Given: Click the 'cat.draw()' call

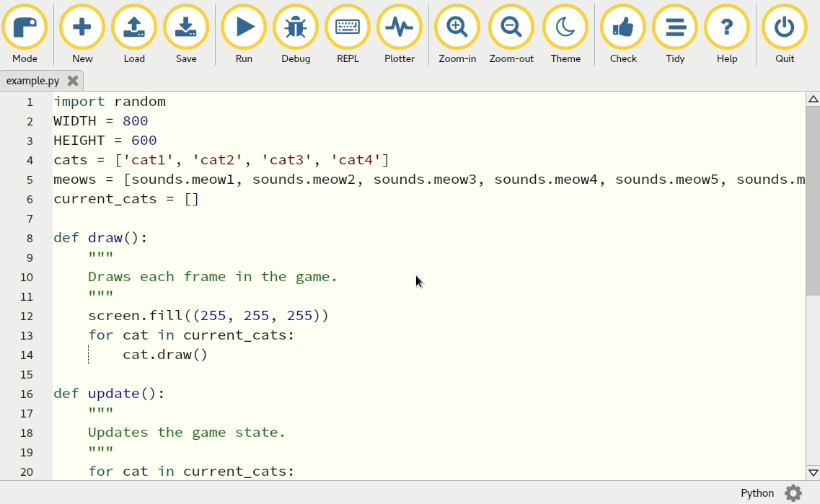Looking at the screenshot, I should point(165,355).
